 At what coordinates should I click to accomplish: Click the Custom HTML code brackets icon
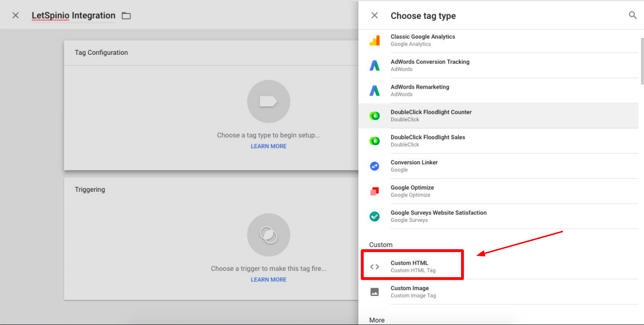[374, 267]
